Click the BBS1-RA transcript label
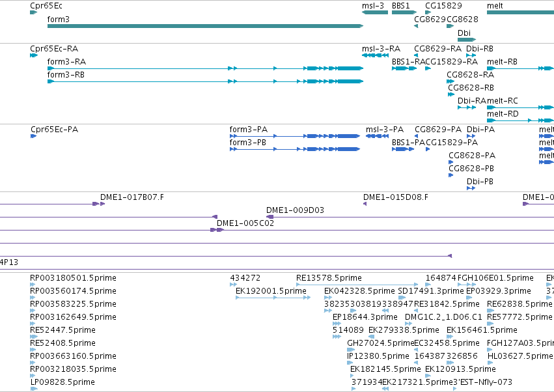Image resolution: width=554 pixels, height=392 pixels. [408, 62]
